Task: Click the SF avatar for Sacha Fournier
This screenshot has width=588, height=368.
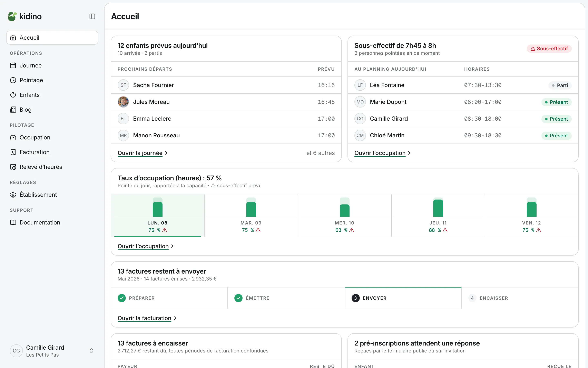Action: coord(123,85)
